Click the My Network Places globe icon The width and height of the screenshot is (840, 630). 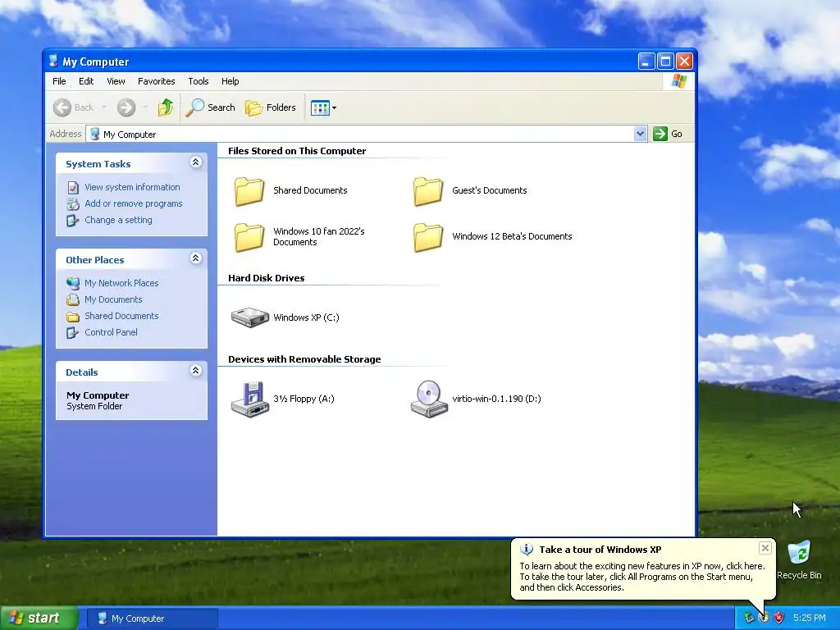73,283
